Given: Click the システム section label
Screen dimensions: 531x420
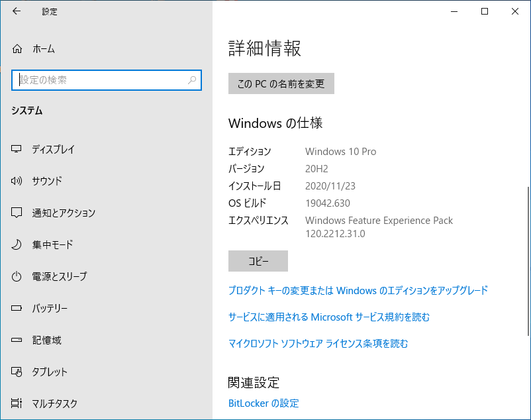Looking at the screenshot, I should tap(26, 111).
